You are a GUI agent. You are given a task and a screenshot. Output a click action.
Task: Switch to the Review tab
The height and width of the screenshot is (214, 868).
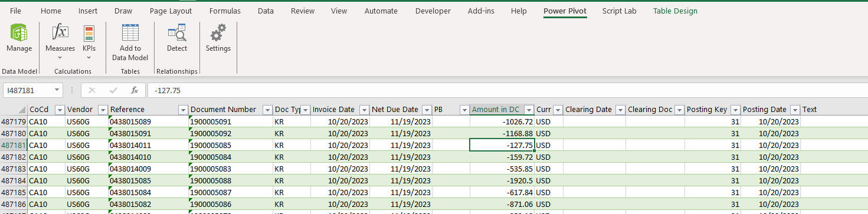303,11
